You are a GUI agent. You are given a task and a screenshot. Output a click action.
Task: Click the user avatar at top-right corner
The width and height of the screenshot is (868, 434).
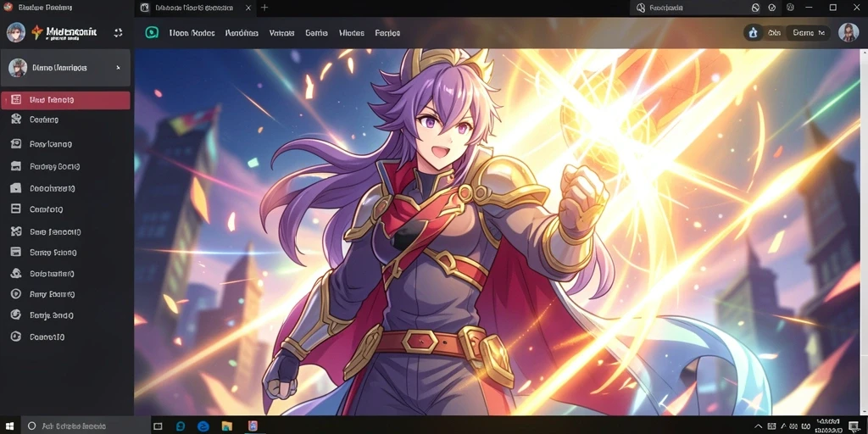[848, 33]
